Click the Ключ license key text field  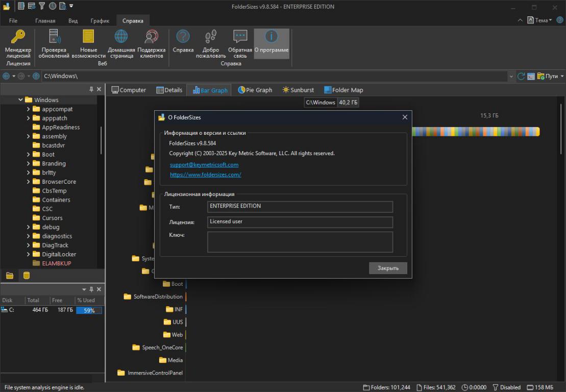tap(300, 242)
